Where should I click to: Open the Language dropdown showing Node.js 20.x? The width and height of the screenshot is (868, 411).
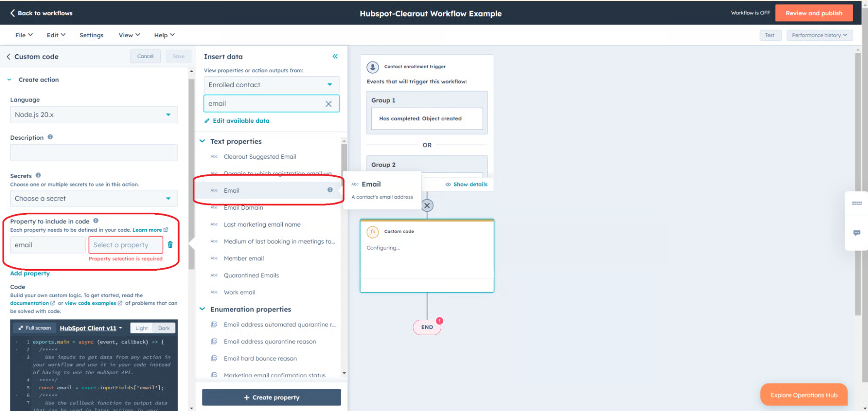(93, 114)
